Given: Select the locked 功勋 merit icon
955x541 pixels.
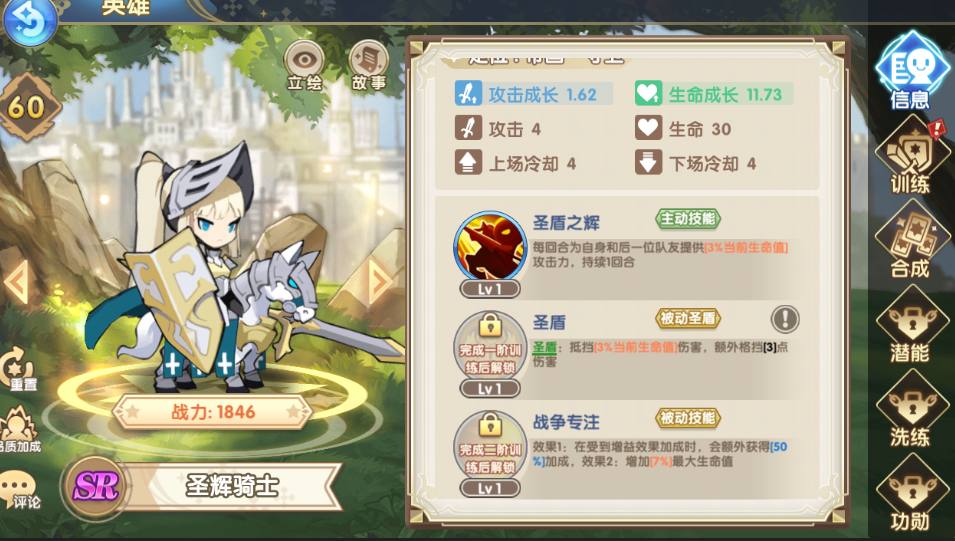Looking at the screenshot, I should [911, 493].
